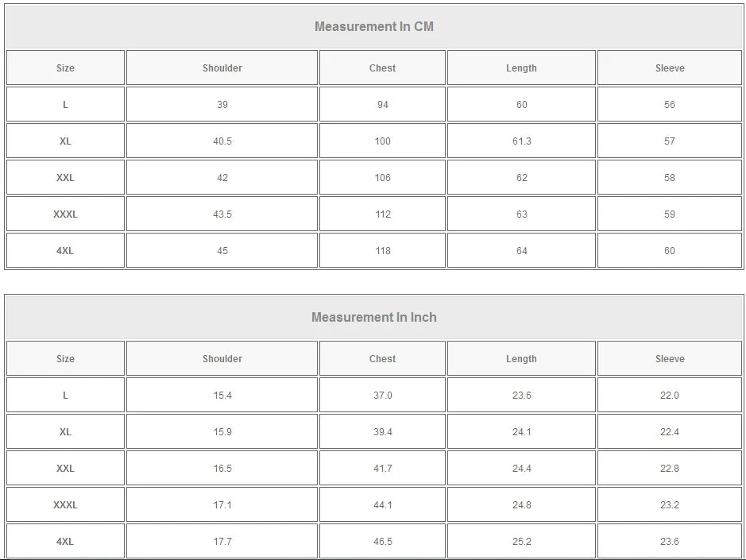746x560 pixels.
Task: Select the XXXL sleeve value 59
Action: tap(670, 214)
